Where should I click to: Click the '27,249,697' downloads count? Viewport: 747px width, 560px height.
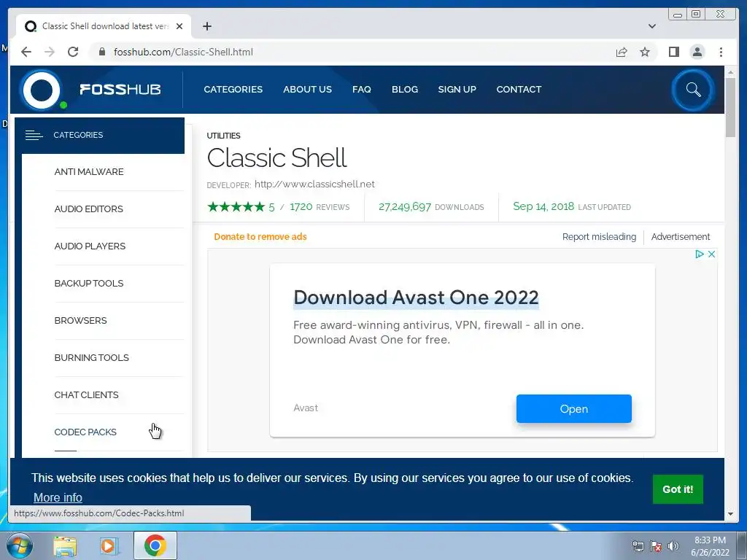tap(405, 207)
